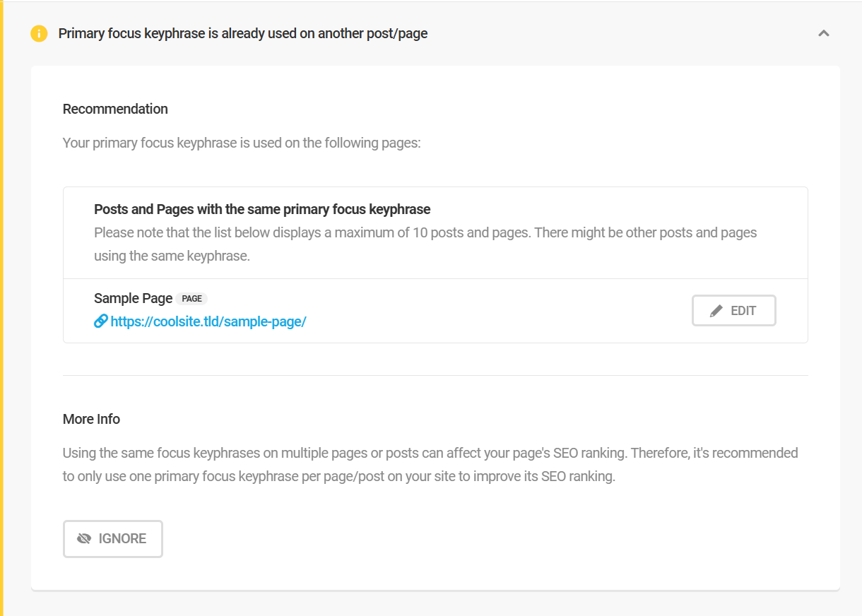Click the 'Sample Page' title text

[133, 299]
